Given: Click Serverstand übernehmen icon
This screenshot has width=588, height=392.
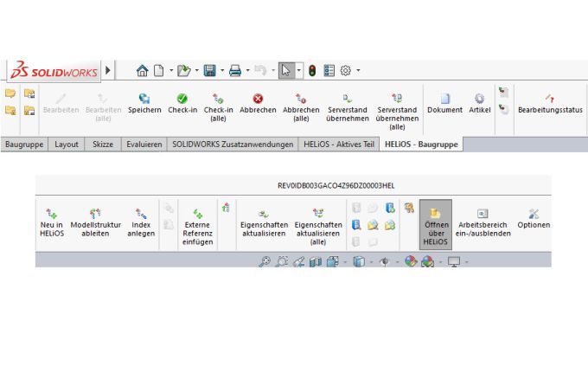Looking at the screenshot, I should (x=348, y=99).
